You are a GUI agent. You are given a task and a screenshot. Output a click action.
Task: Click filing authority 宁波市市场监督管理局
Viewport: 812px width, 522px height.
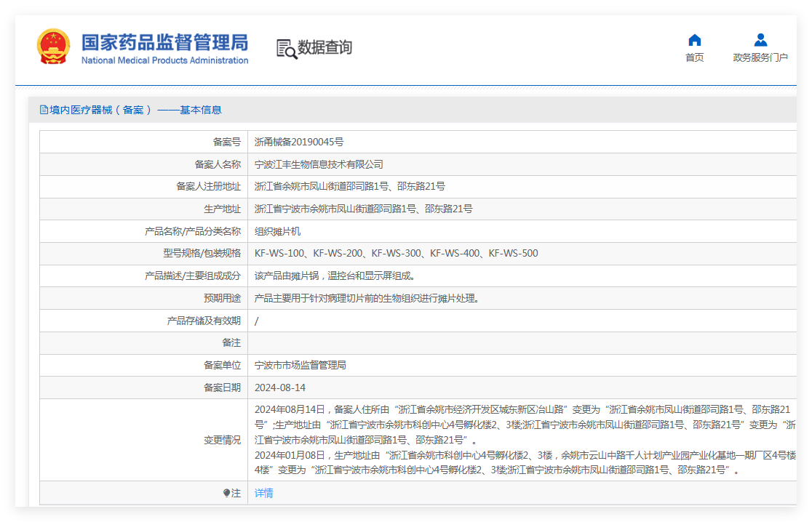click(300, 365)
